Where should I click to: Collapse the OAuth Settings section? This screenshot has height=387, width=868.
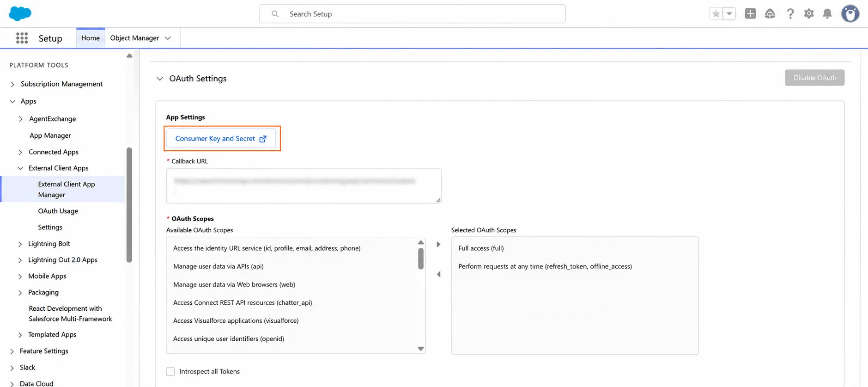[x=160, y=79]
